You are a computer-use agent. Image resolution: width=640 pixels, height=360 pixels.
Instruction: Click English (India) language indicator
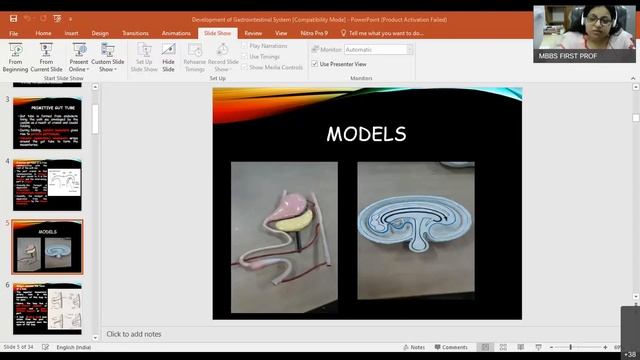(73, 347)
